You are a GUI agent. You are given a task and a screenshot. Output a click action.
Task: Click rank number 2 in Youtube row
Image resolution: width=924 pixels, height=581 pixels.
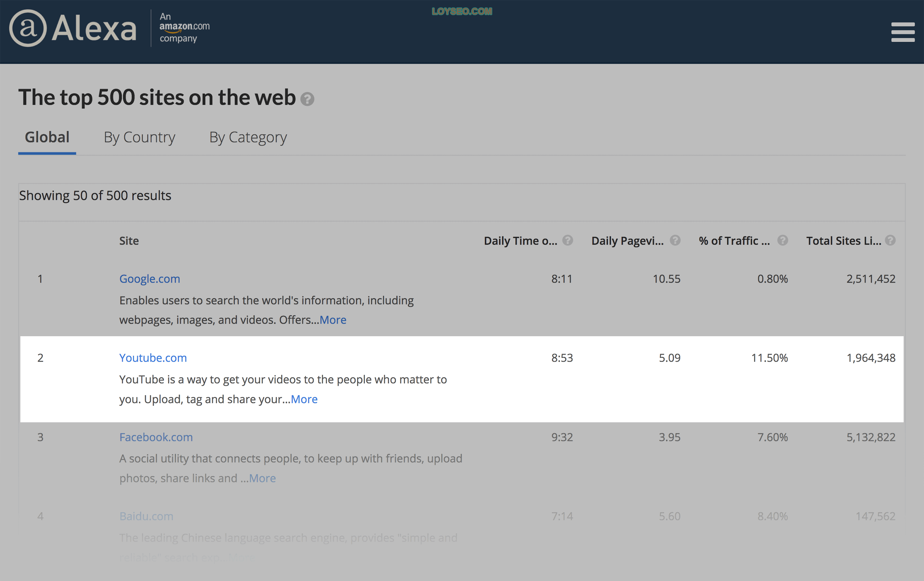(x=40, y=358)
